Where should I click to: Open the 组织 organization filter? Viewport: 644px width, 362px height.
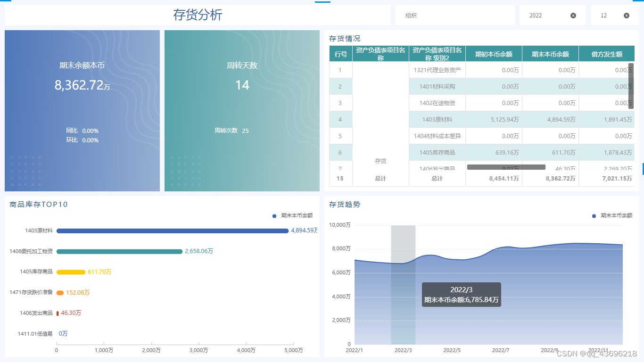point(455,15)
